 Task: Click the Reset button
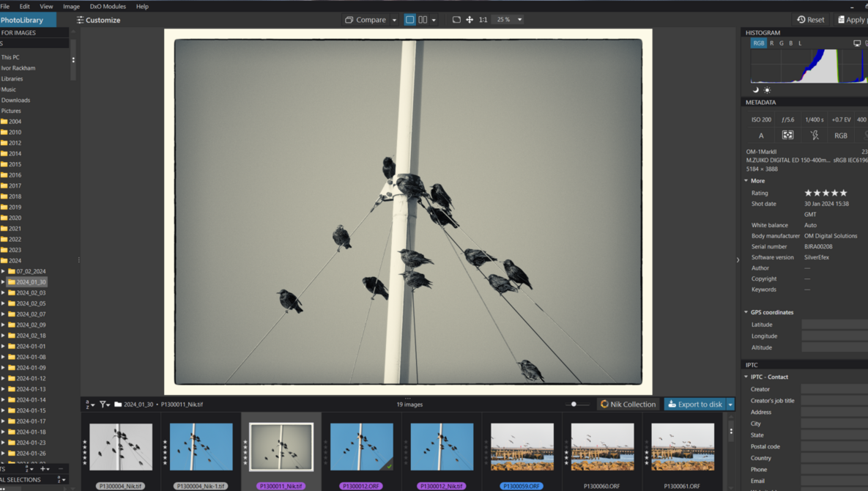tap(810, 19)
